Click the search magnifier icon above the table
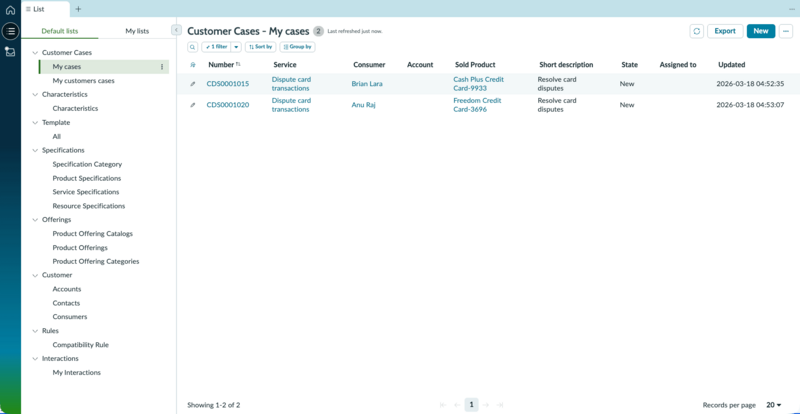The image size is (800, 414). click(192, 47)
